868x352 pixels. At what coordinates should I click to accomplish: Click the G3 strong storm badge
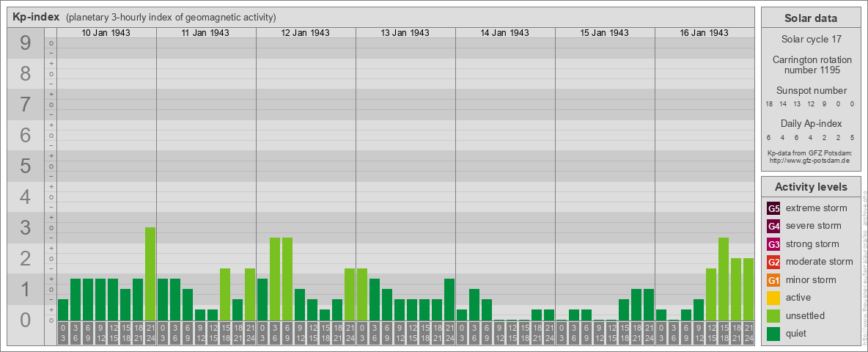point(773,244)
